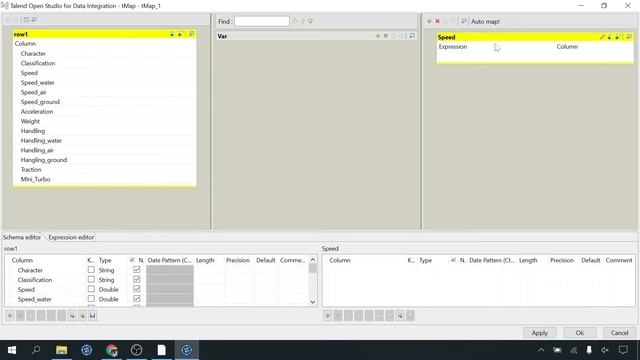The height and width of the screenshot is (360, 640).
Task: Select Classification in the row1 input table
Action: (38, 63)
